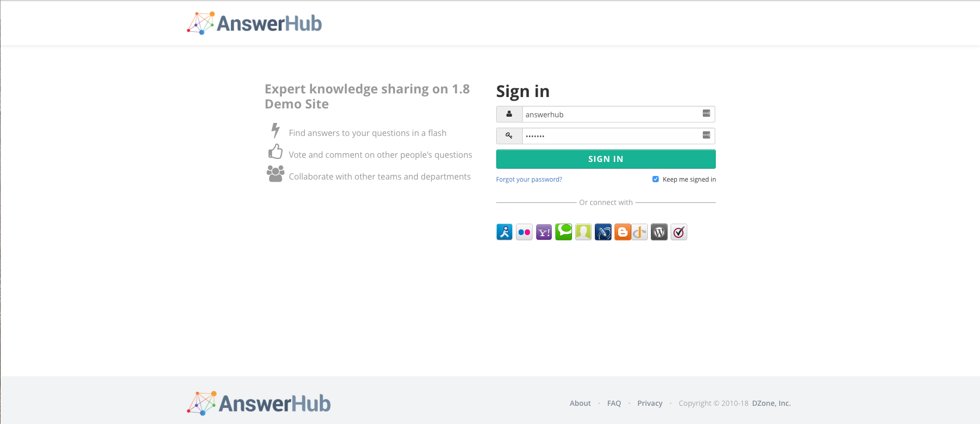Open the Privacy footer link
The width and height of the screenshot is (980, 424).
click(x=650, y=403)
